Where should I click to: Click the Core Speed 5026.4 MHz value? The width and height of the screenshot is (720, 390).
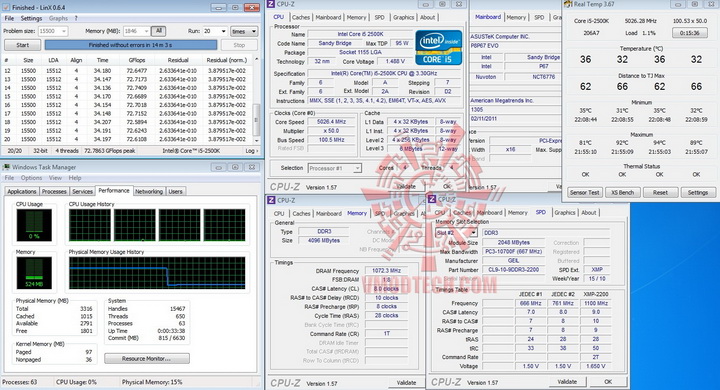[332, 122]
